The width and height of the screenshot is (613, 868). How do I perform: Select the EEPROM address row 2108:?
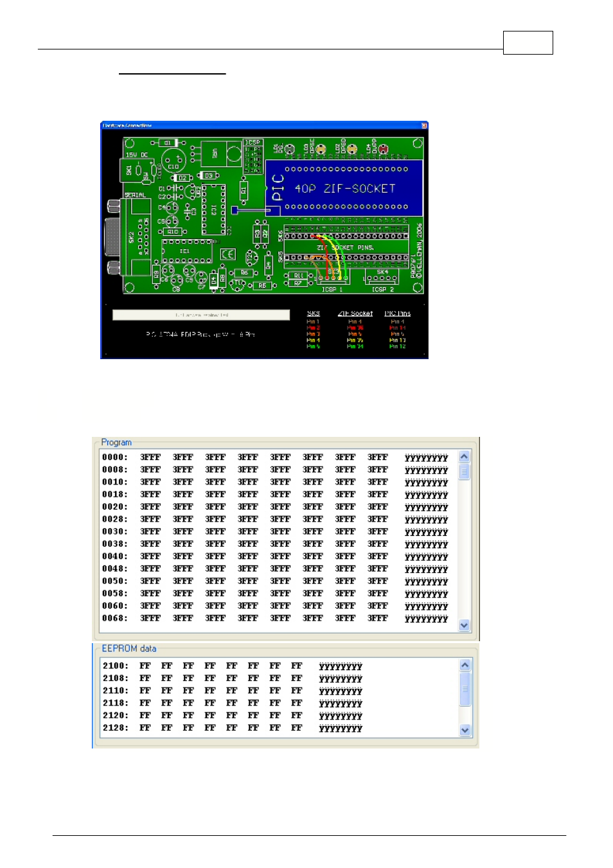[233, 678]
